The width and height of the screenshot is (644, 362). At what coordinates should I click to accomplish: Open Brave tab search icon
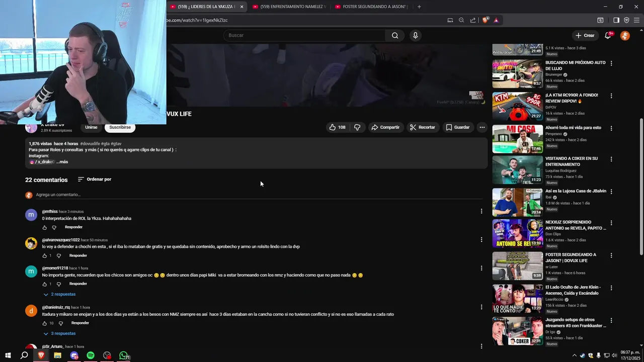600,20
